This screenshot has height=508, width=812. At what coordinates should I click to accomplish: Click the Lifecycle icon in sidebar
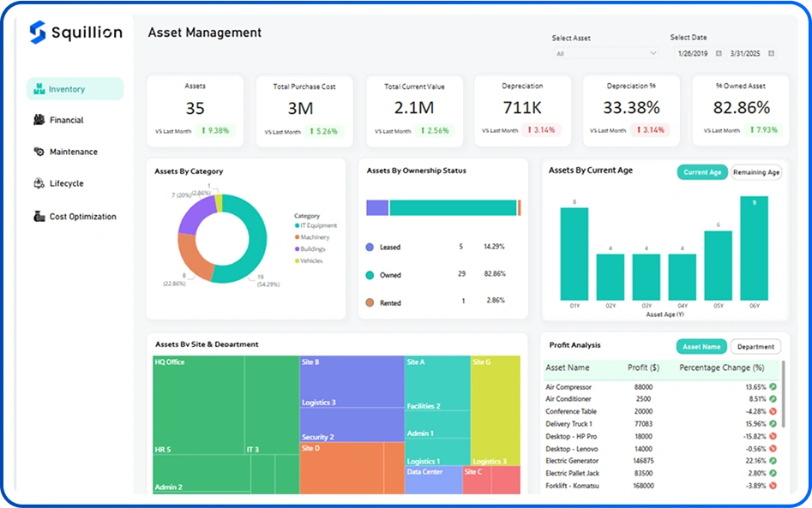click(x=39, y=183)
